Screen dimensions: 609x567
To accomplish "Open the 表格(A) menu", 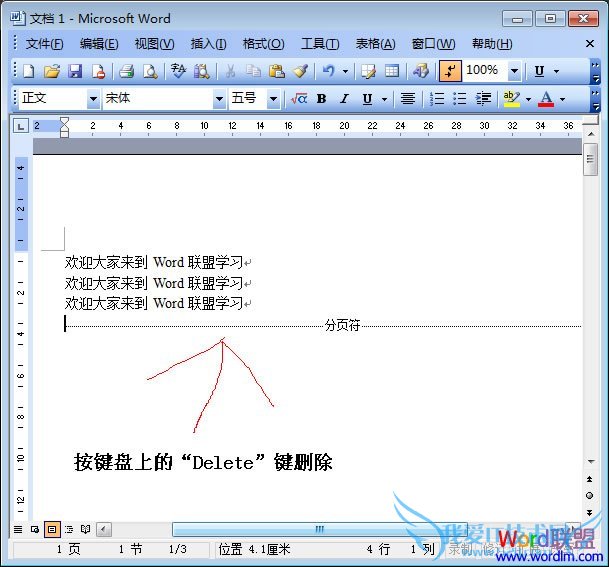I will point(376,44).
